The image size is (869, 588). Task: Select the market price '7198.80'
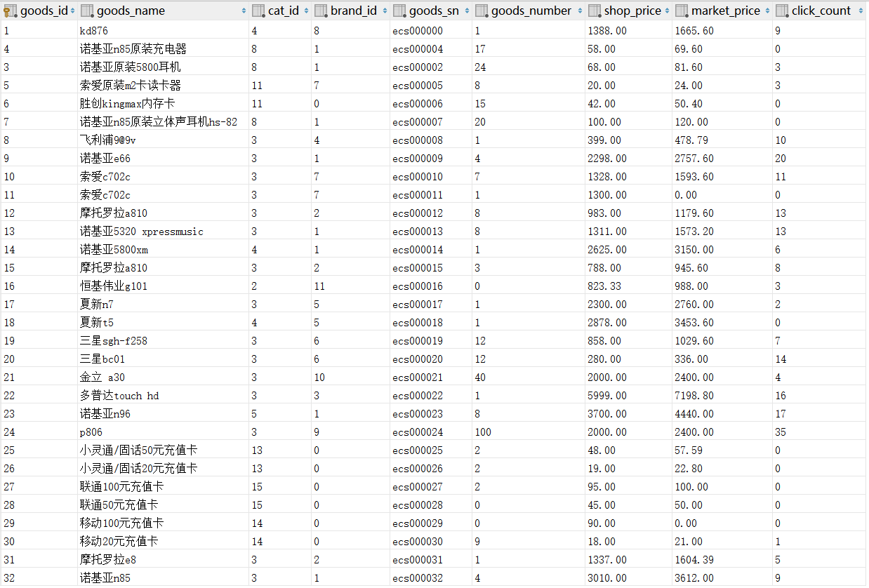[x=694, y=396]
